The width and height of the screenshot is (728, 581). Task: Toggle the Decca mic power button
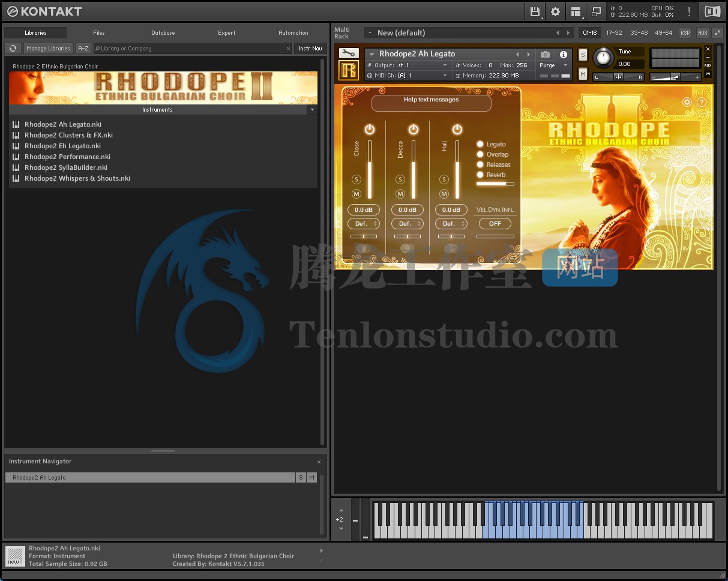(x=413, y=129)
